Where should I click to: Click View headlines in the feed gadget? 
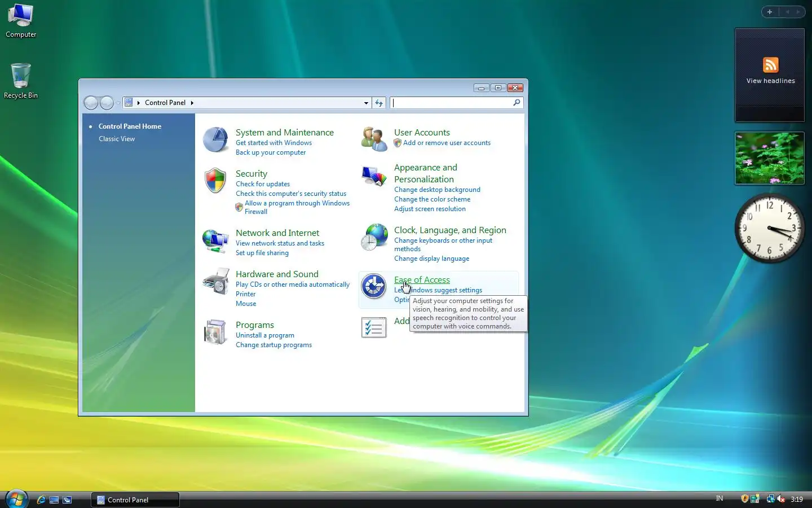(x=771, y=81)
